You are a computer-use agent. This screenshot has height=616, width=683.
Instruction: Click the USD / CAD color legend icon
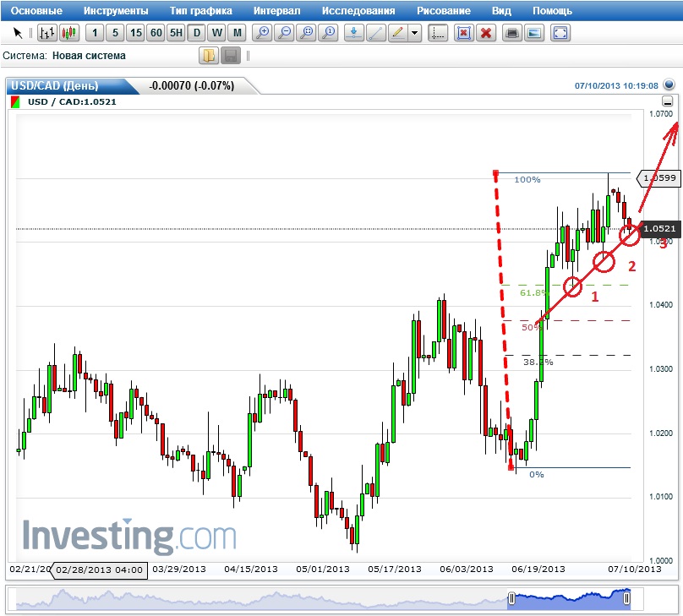(15, 102)
